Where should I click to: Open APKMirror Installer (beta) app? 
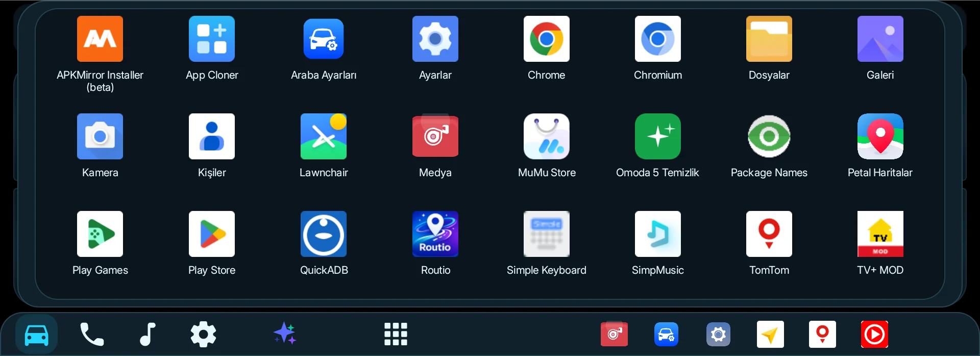pyautogui.click(x=100, y=39)
